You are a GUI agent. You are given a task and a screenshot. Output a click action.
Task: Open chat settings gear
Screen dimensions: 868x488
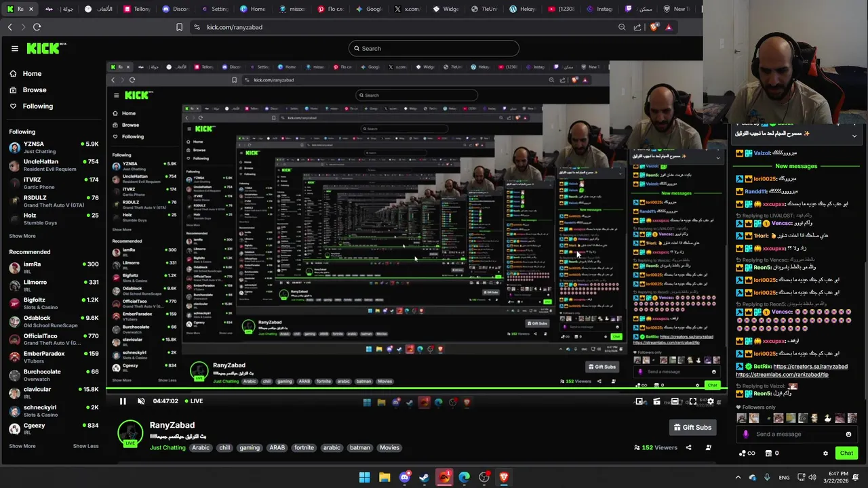[x=825, y=453]
